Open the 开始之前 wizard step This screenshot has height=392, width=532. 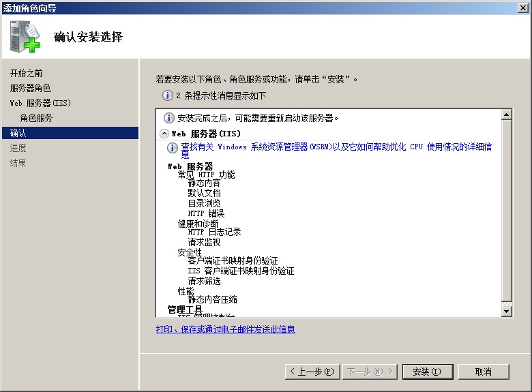(26, 73)
